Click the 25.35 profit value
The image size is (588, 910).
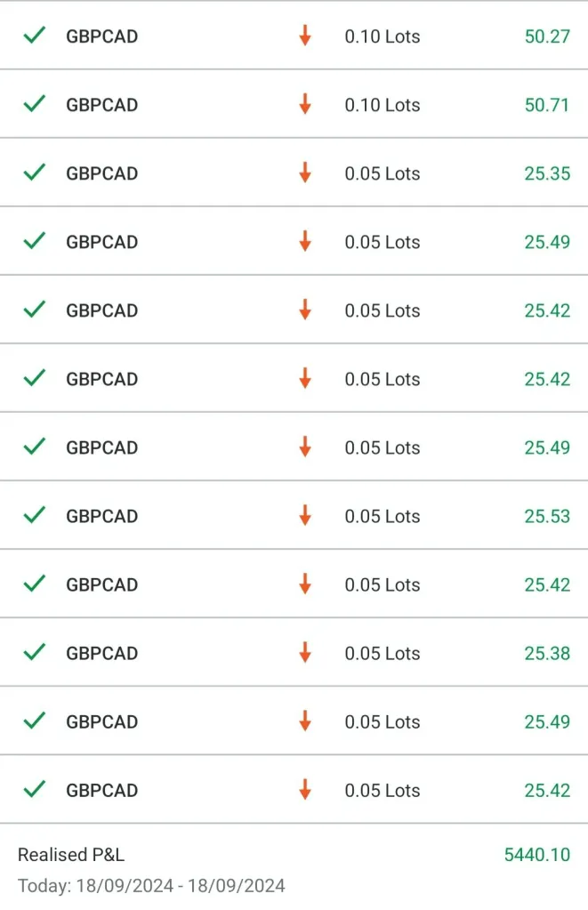547,173
